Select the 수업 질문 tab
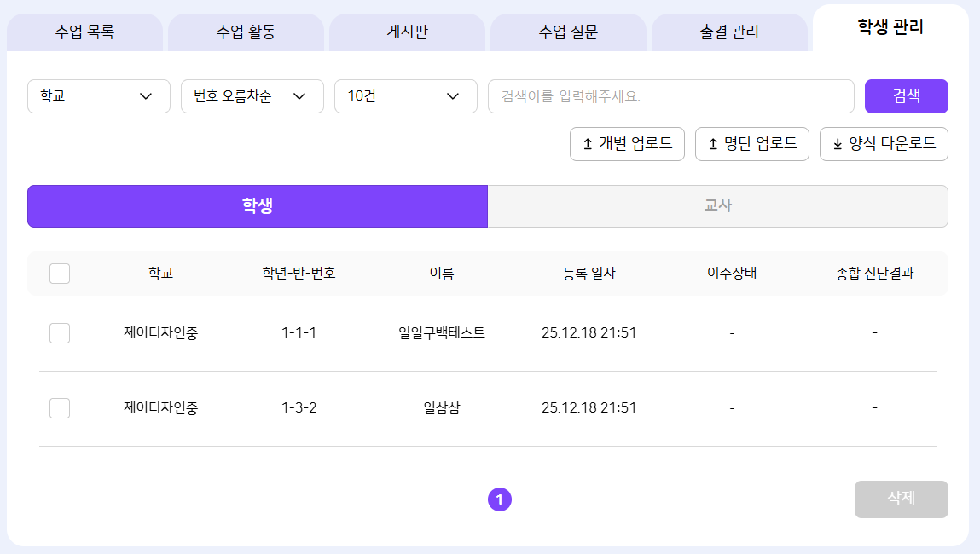Image resolution: width=980 pixels, height=554 pixels. coord(568,33)
